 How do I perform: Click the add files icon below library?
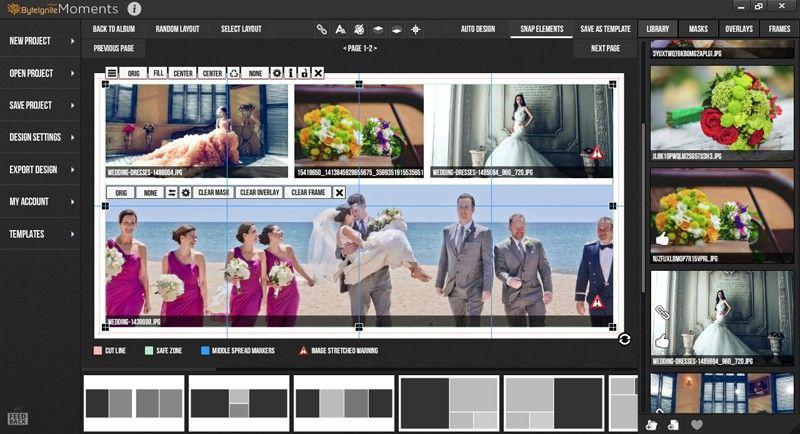click(673, 424)
